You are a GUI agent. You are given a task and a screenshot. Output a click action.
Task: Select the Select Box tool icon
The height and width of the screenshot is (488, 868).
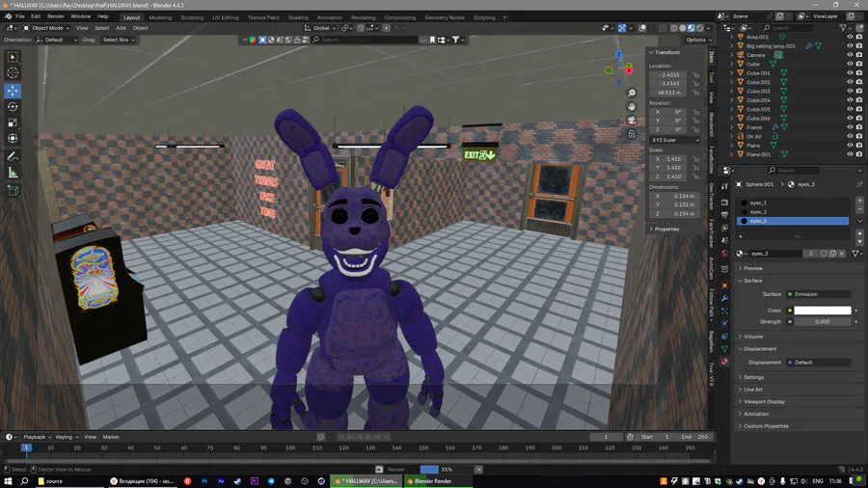[13, 57]
